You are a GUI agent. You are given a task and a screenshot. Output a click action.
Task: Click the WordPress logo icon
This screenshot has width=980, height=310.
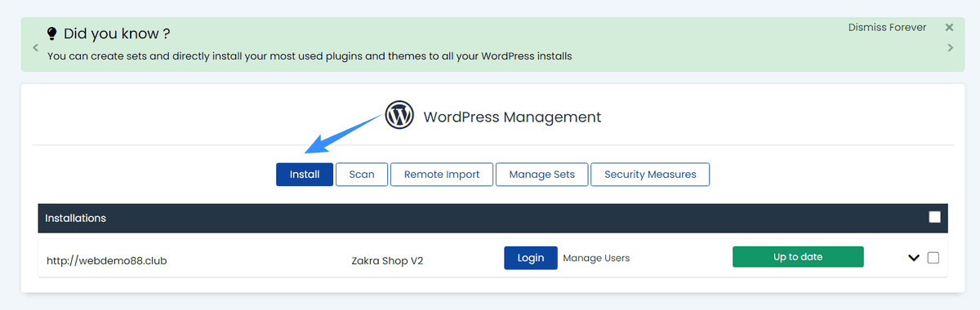(x=399, y=116)
